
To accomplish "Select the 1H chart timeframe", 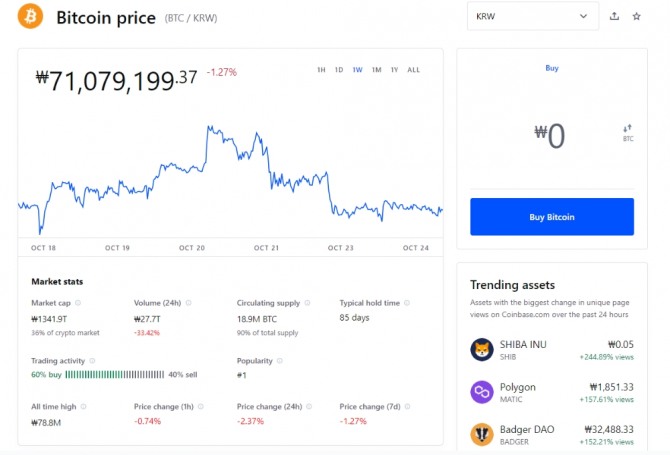I will (x=321, y=70).
